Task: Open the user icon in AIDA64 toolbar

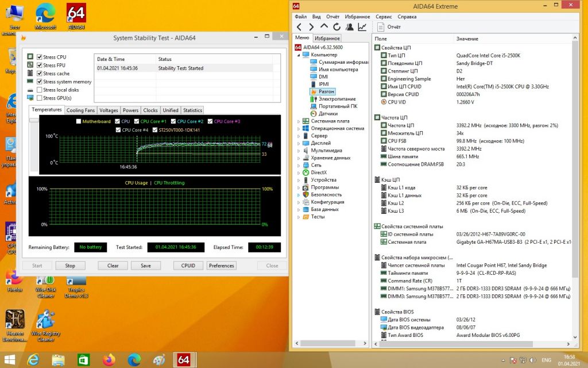Action: pyautogui.click(x=350, y=27)
